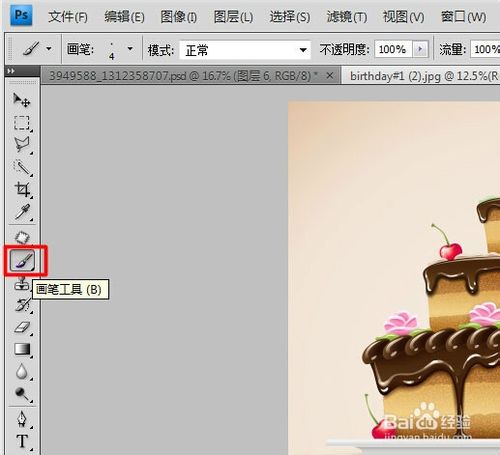This screenshot has width=500, height=455.
Task: Open the brush size preset dropdown
Action: point(130,49)
